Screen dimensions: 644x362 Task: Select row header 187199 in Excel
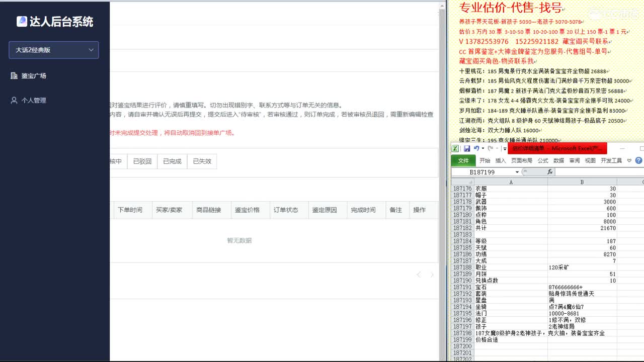click(x=462, y=339)
